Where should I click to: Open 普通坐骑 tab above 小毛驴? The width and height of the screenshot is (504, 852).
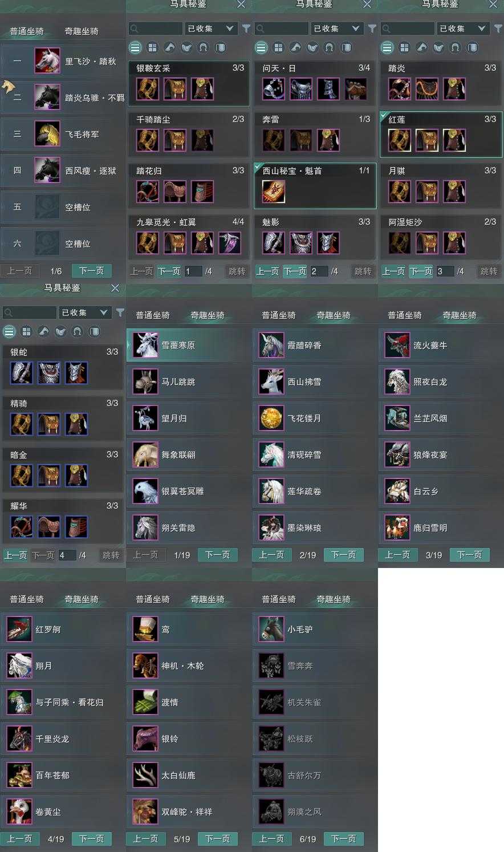pos(279,599)
